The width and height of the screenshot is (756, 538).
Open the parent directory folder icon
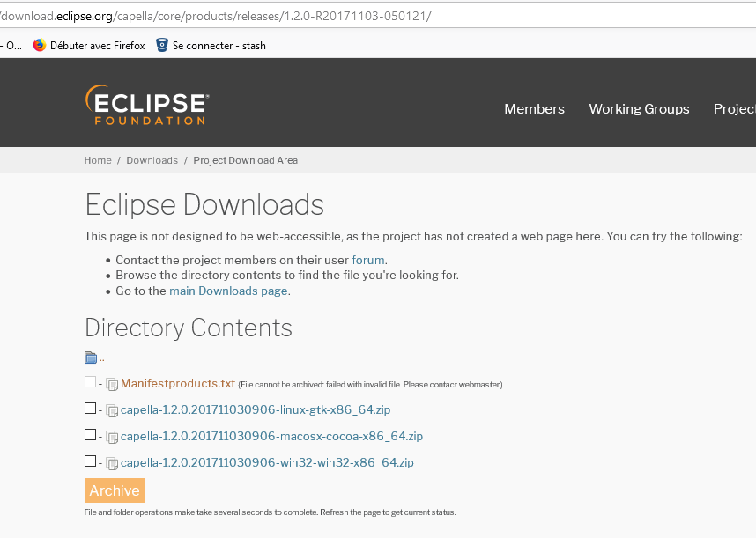(91, 357)
